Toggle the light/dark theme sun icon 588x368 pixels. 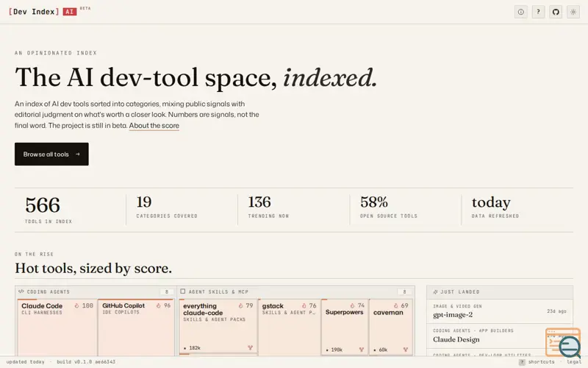tap(573, 12)
